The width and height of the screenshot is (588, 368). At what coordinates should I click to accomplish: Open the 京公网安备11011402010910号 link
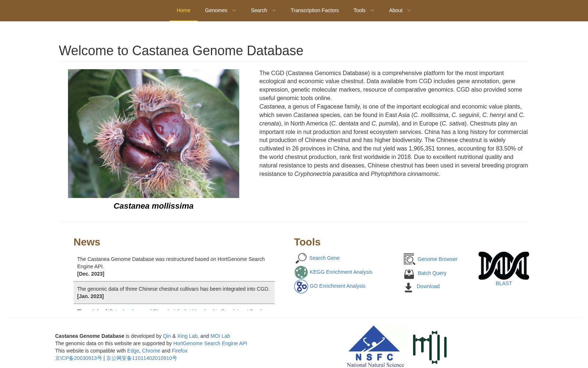141,358
